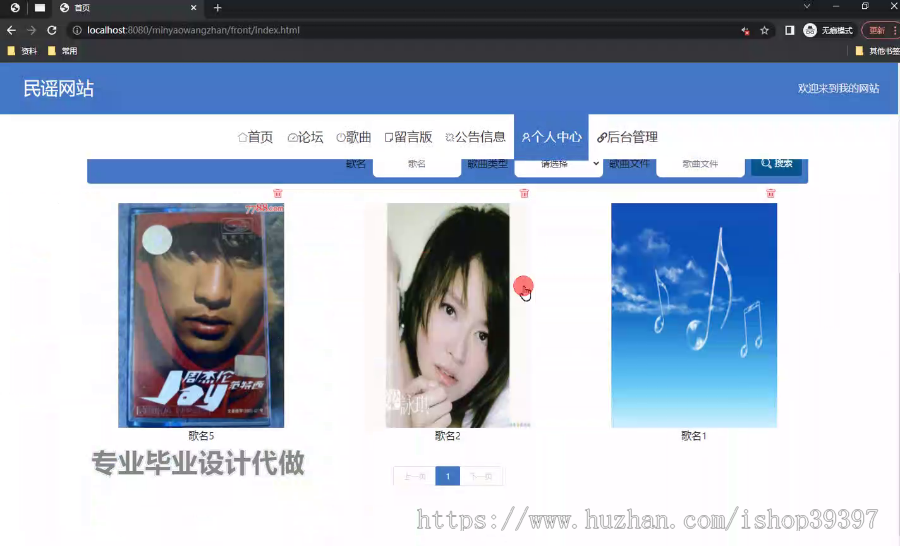This screenshot has height=546, width=900.
Task: Focus the 歌名 search input field
Action: [x=417, y=164]
